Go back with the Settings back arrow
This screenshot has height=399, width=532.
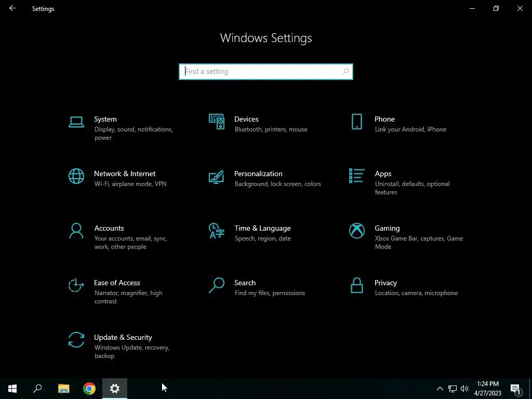[x=12, y=8]
